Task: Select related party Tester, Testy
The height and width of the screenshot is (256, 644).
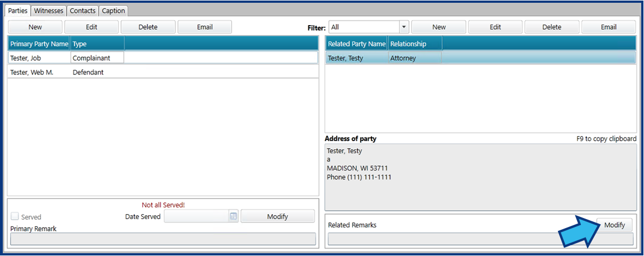Action: pyautogui.click(x=481, y=58)
